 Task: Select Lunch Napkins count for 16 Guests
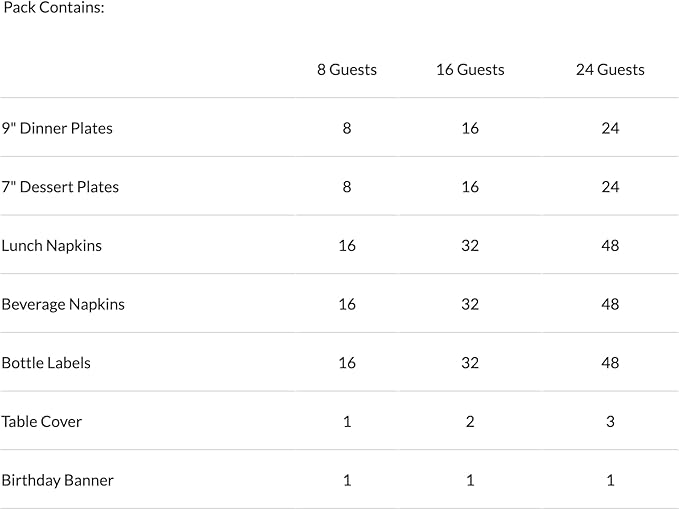click(x=470, y=246)
